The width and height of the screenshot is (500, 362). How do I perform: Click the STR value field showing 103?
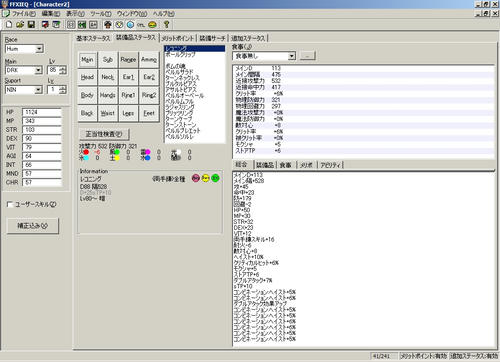(42, 130)
